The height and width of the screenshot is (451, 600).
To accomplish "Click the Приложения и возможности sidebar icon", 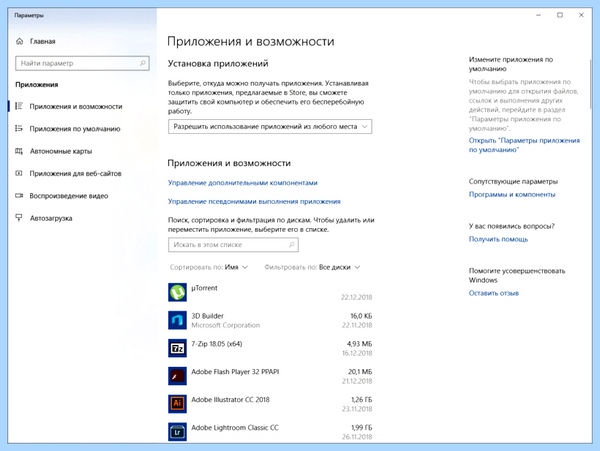I will (19, 106).
